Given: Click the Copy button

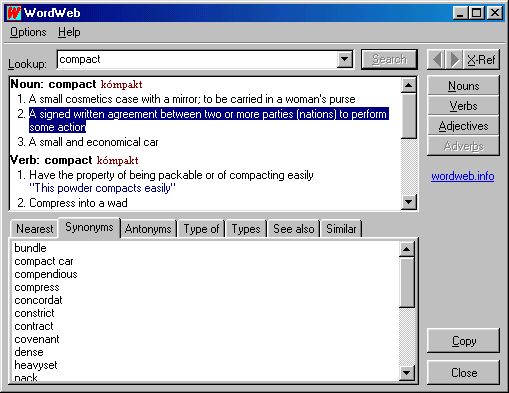Looking at the screenshot, I should pyautogui.click(x=463, y=341).
